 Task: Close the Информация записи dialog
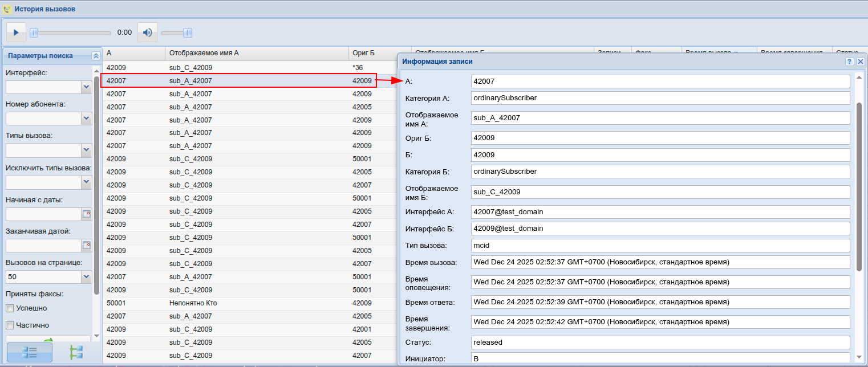tap(860, 62)
